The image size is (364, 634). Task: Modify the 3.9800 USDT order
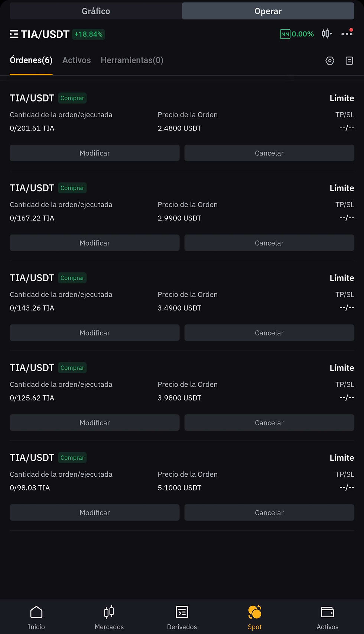click(94, 422)
